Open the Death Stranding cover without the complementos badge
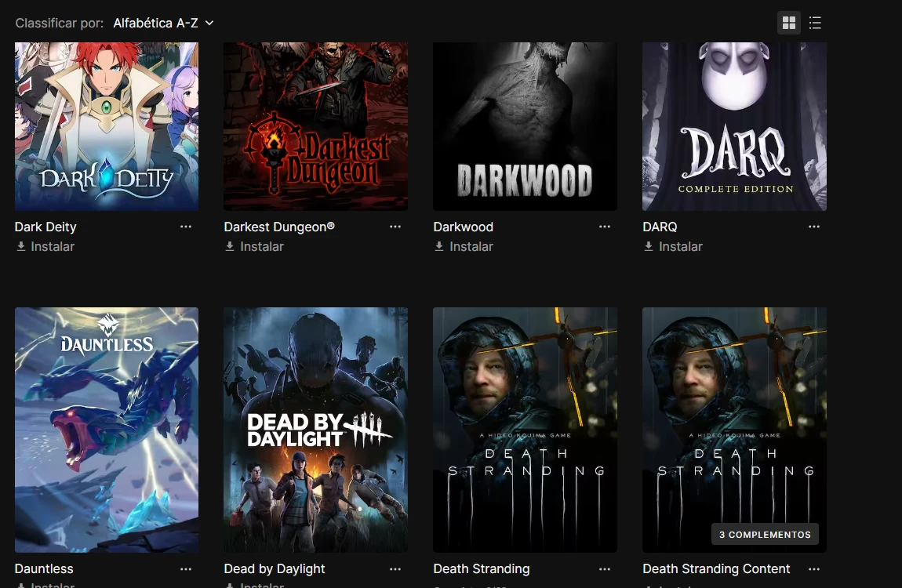Image resolution: width=902 pixels, height=588 pixels. [x=526, y=430]
